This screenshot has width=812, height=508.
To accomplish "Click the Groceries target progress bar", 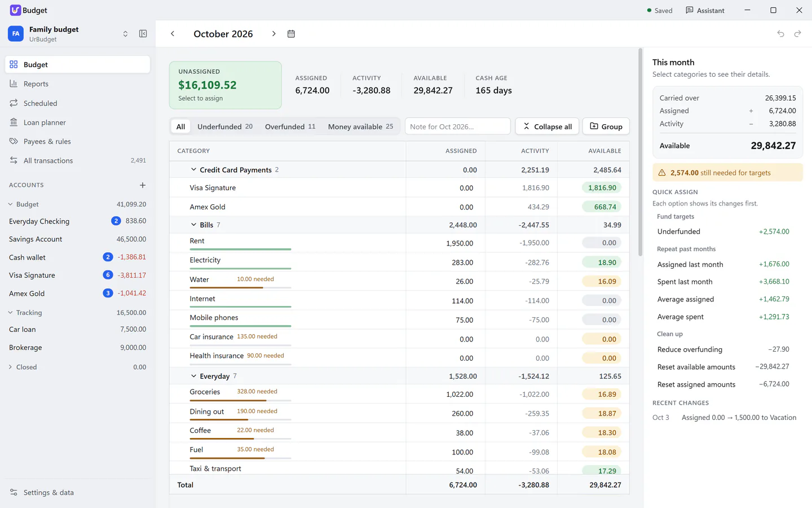I will click(240, 401).
